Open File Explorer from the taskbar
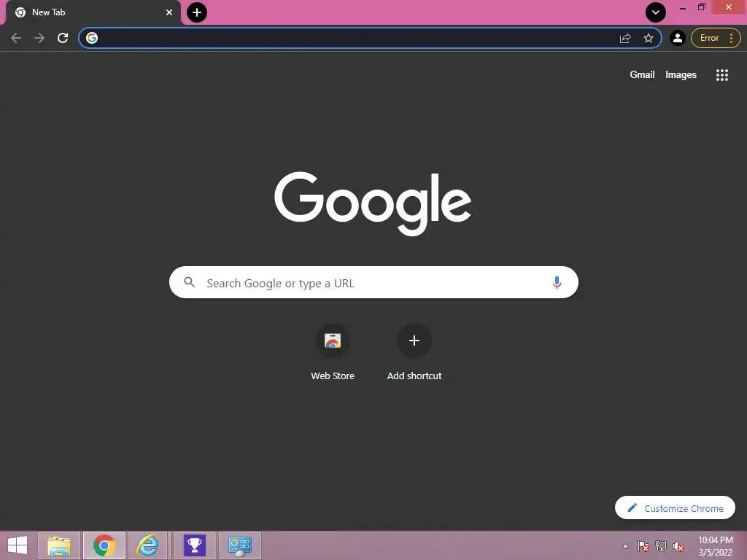 59,545
